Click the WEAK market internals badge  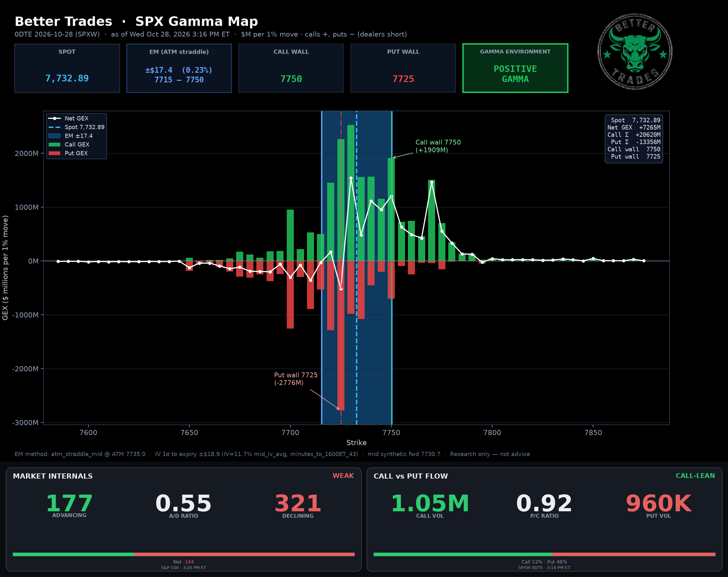[343, 476]
